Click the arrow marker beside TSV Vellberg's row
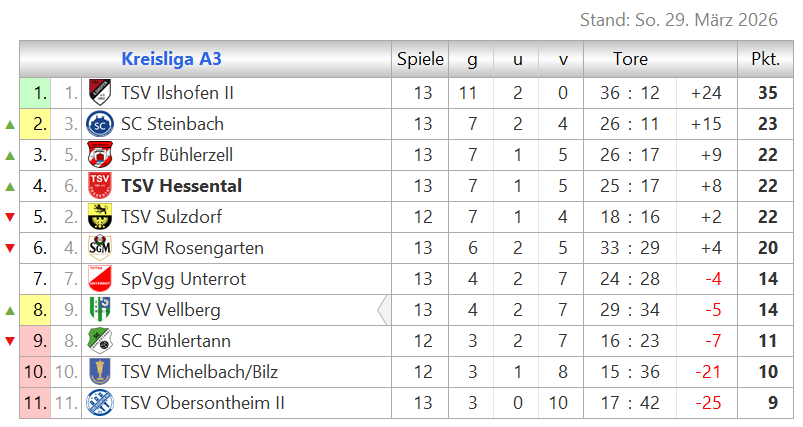The image size is (803, 427). (x=383, y=310)
